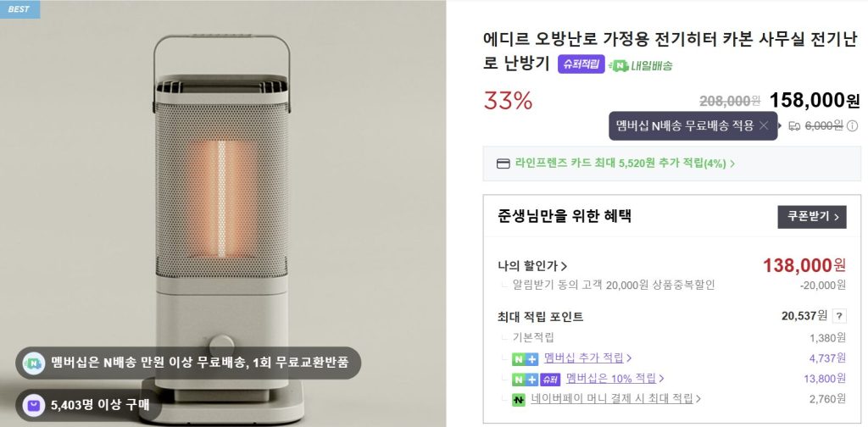Click the shipping fee info icon
The height and width of the screenshot is (427, 868).
(x=852, y=126)
